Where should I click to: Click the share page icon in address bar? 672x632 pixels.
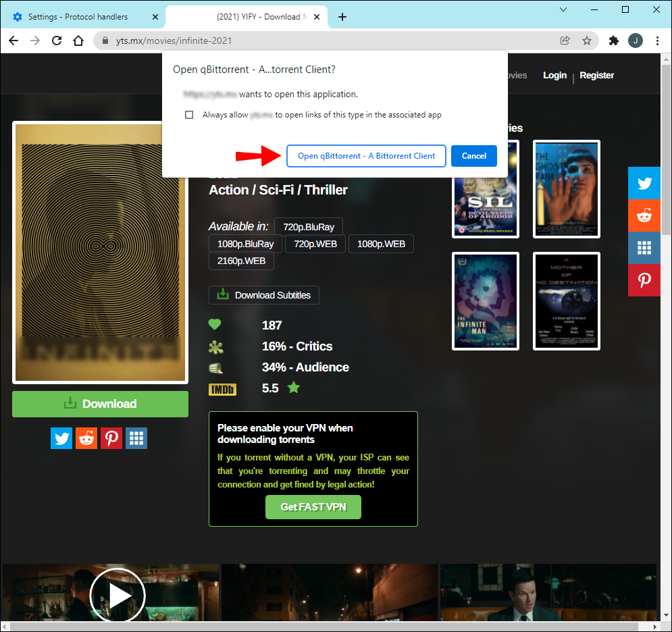[x=565, y=41]
